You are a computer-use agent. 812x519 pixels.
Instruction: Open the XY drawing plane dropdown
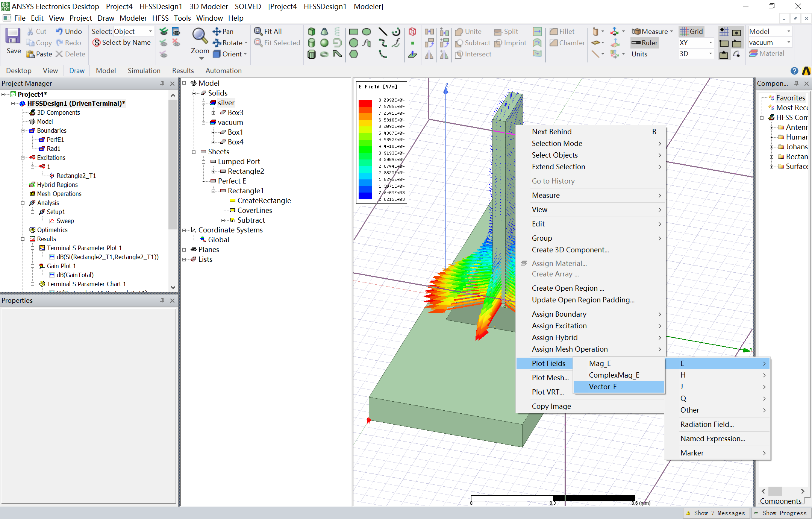click(x=710, y=43)
